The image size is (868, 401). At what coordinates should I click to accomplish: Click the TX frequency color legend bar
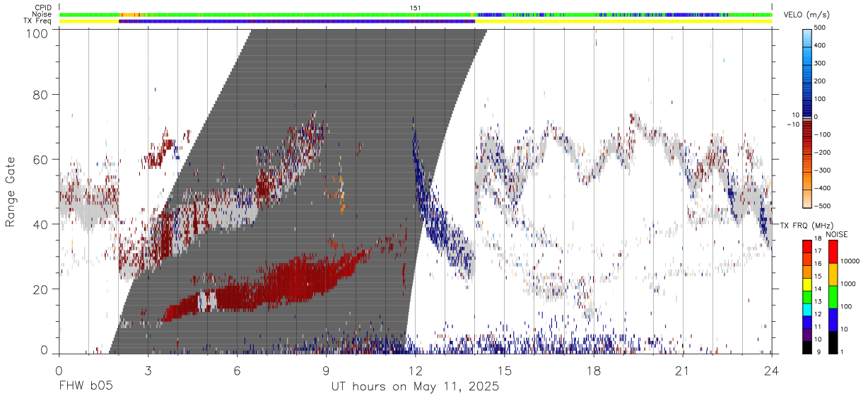tap(807, 296)
